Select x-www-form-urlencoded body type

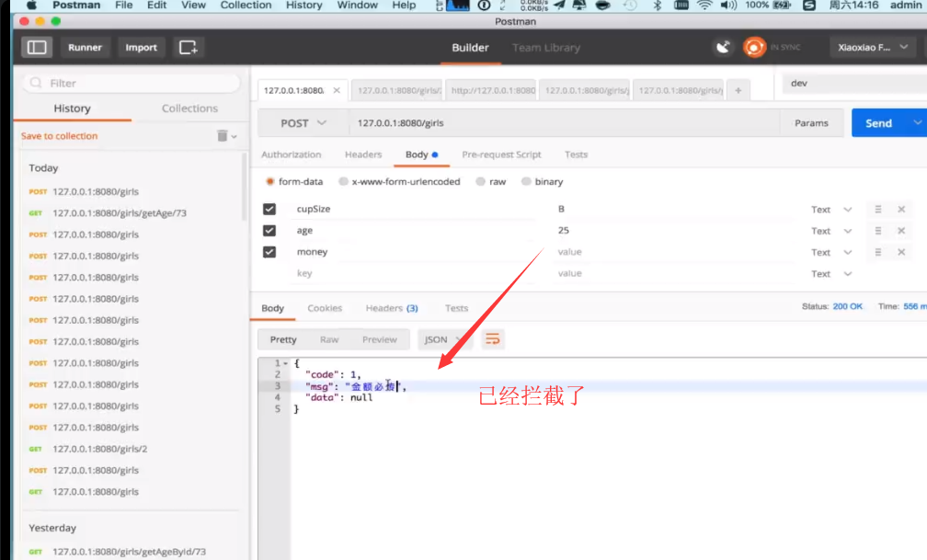(x=343, y=181)
